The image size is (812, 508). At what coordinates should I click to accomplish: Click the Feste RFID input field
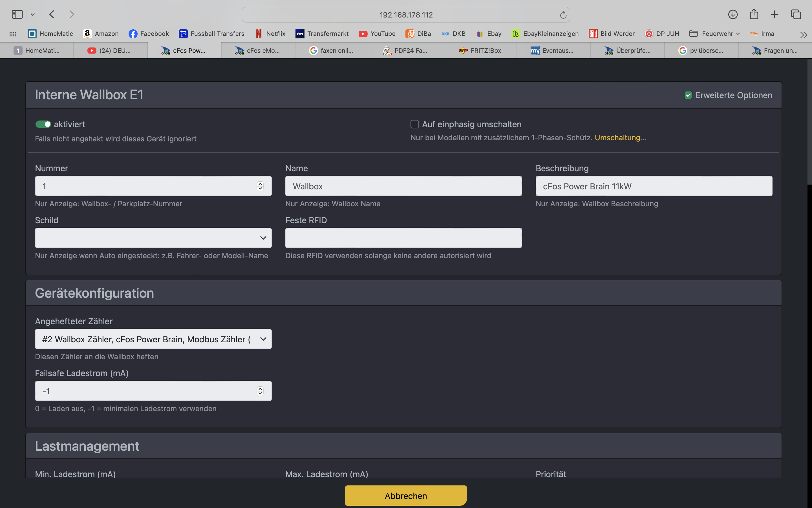(x=404, y=238)
